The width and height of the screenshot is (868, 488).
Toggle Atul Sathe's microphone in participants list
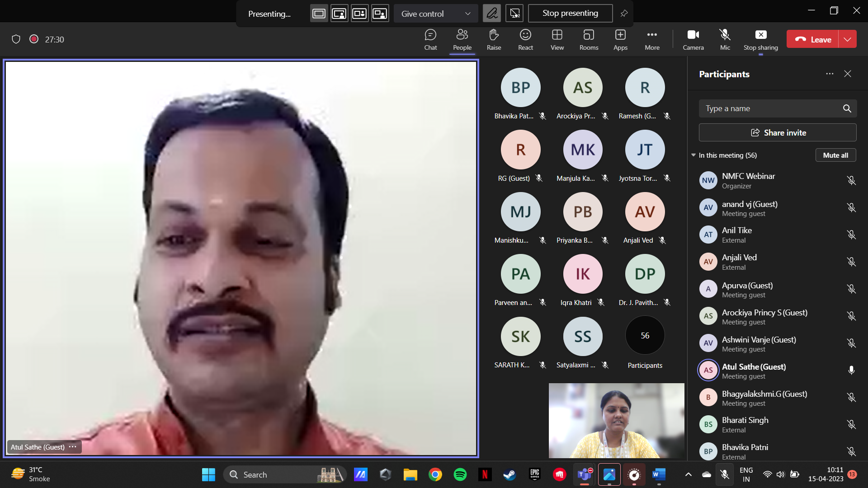851,371
